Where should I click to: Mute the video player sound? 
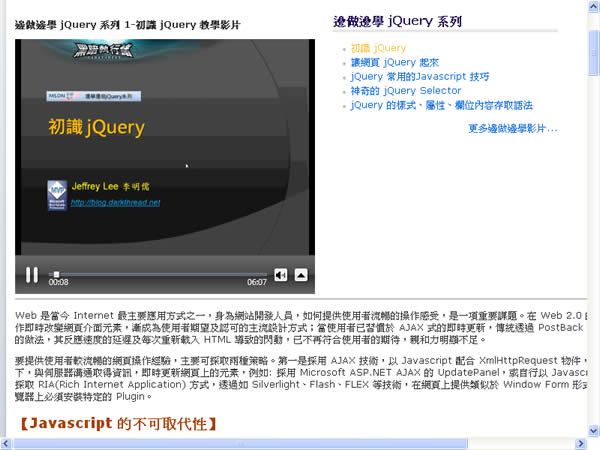click(281, 275)
